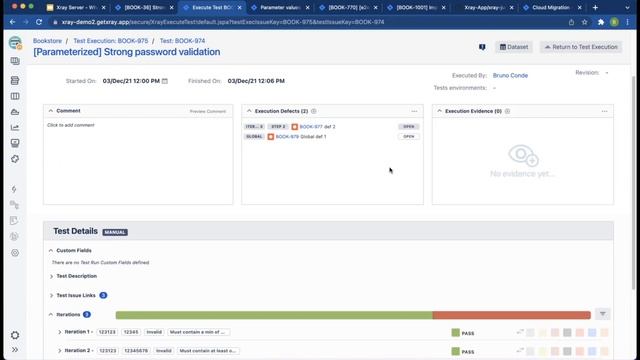Screen dimensions: 640x360
Task: Switch to Cloud Migration browser tab
Action: tap(552, 7)
